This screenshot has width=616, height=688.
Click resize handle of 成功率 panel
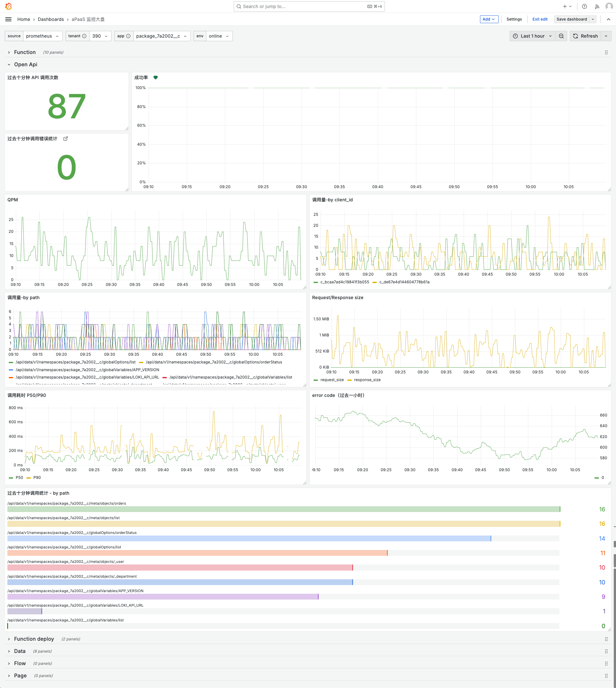tap(609, 189)
